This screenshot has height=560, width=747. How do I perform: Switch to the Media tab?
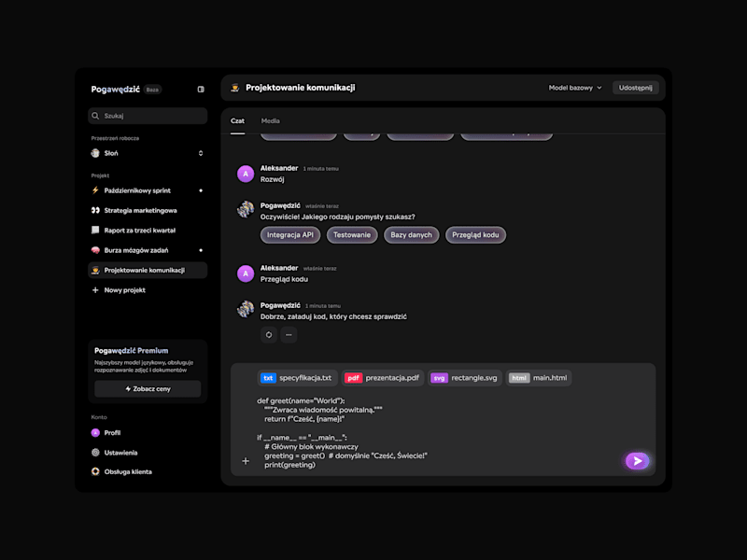(x=270, y=121)
